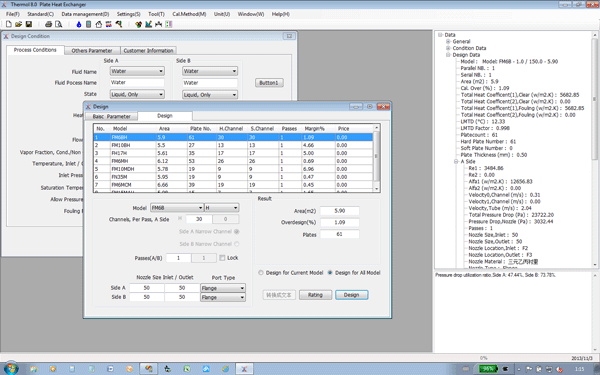This screenshot has height=375, width=600.
Task: Select Side B Narrow Channel radio button
Action: 236,244
